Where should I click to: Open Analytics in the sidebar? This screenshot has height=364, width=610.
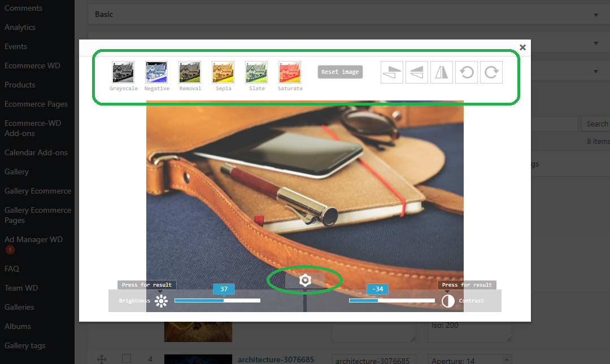click(x=20, y=27)
